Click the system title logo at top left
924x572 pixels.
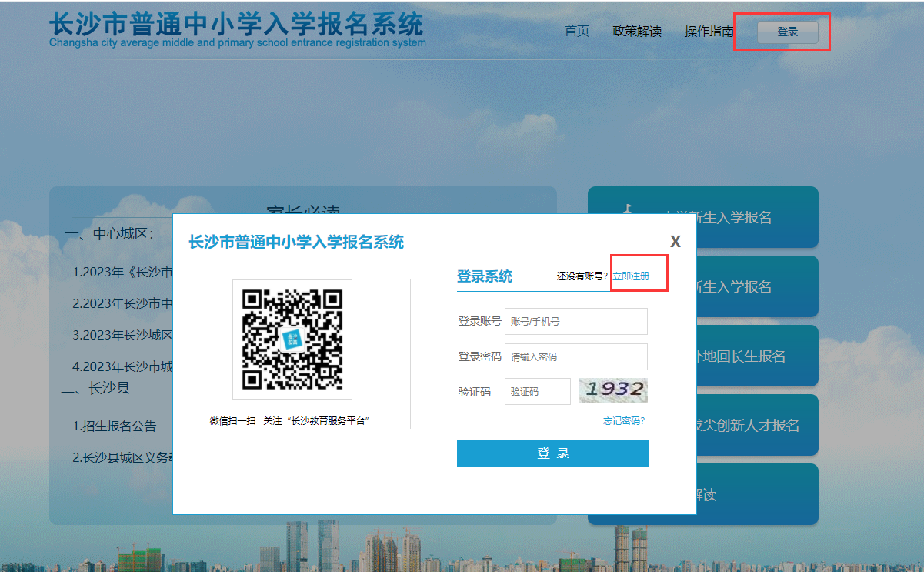coord(236,29)
